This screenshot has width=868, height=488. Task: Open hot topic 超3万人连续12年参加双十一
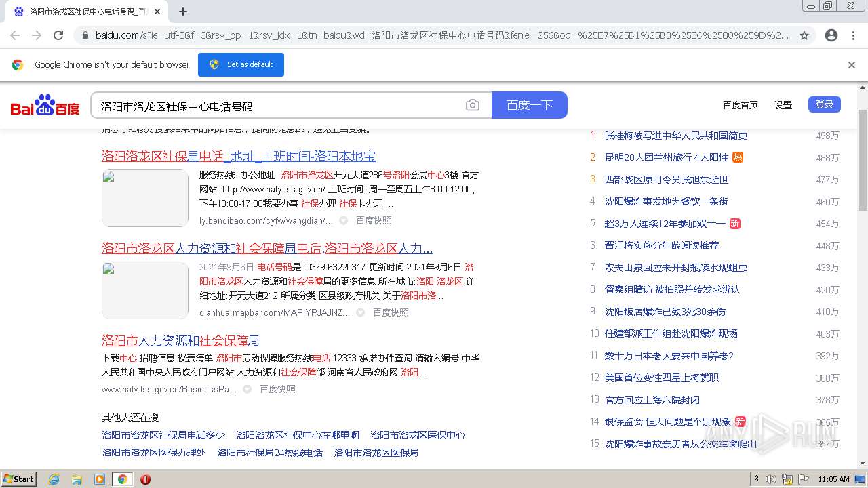pyautogui.click(x=665, y=224)
